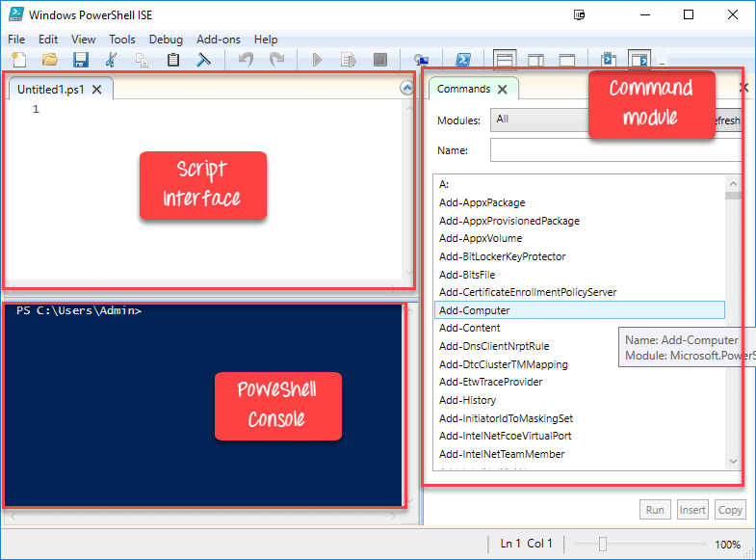
Task: Toggle Show Script Pane Top layout
Action: point(504,60)
